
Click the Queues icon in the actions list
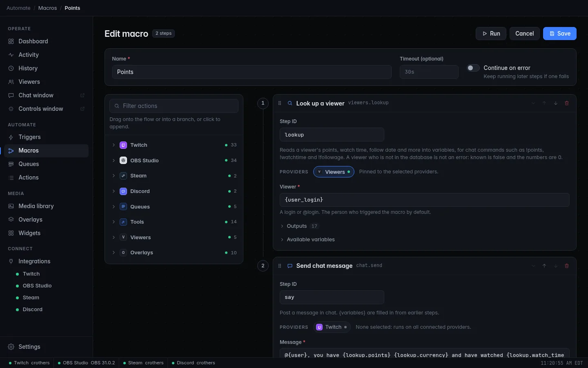coord(123,207)
